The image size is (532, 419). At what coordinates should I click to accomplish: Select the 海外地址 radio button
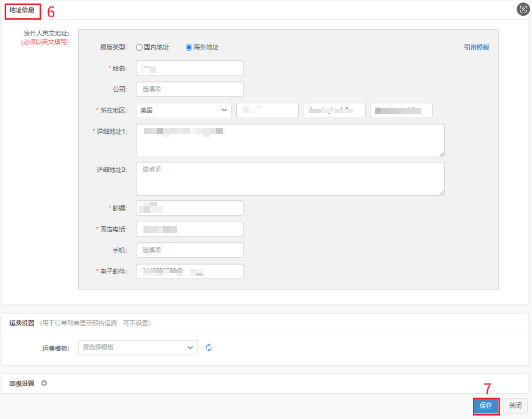pos(189,47)
